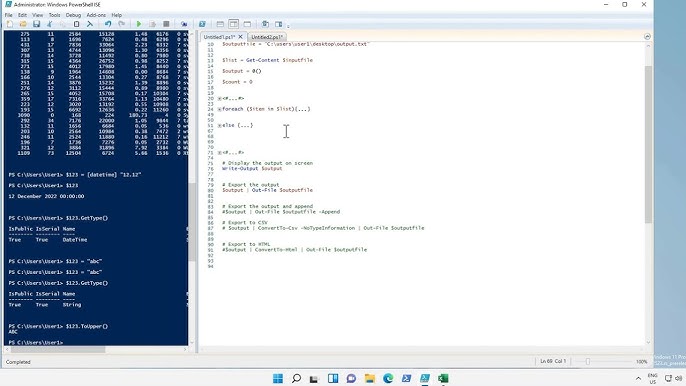Start PowerShell in separate window icon
This screenshot has height=386, width=686.
[202, 24]
